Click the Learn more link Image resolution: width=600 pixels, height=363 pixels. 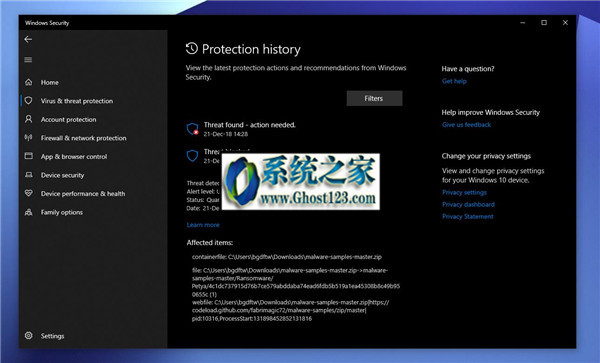203,225
